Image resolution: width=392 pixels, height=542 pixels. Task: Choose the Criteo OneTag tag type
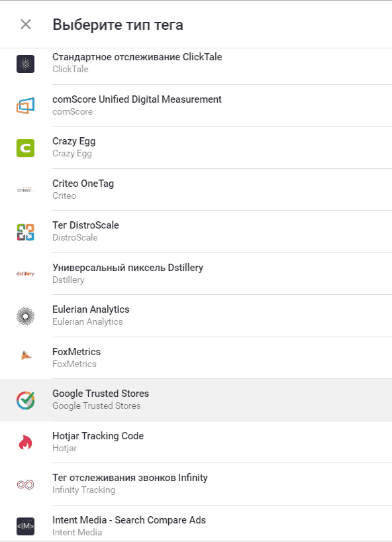[196, 190]
